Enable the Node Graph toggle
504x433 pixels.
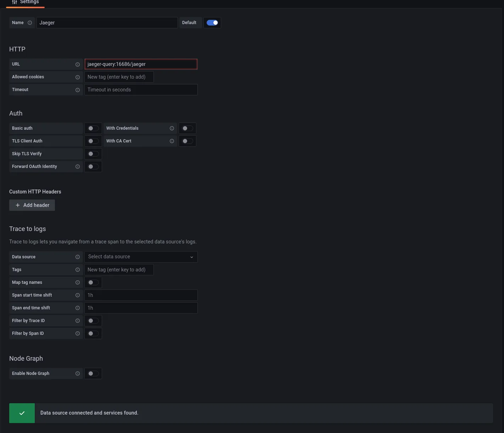tap(93, 373)
